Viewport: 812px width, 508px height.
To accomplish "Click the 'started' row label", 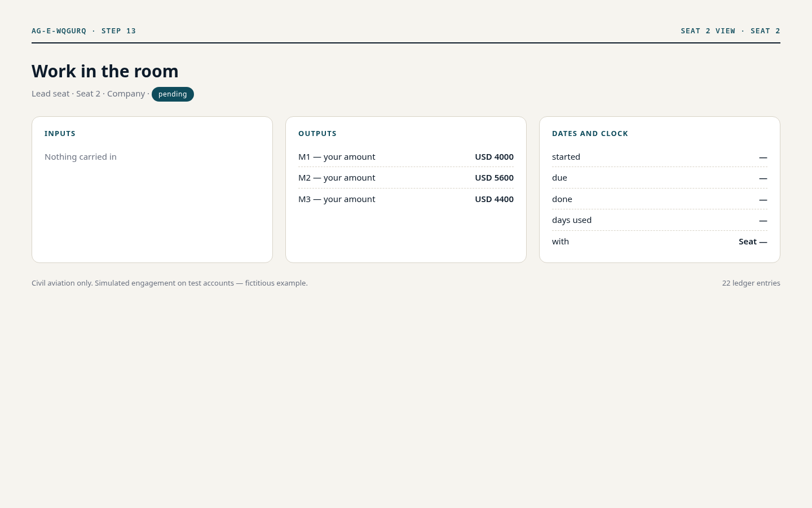I will (566, 157).
